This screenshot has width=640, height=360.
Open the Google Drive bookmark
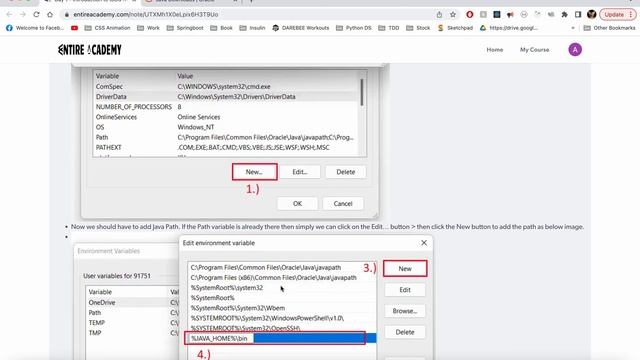(509, 28)
